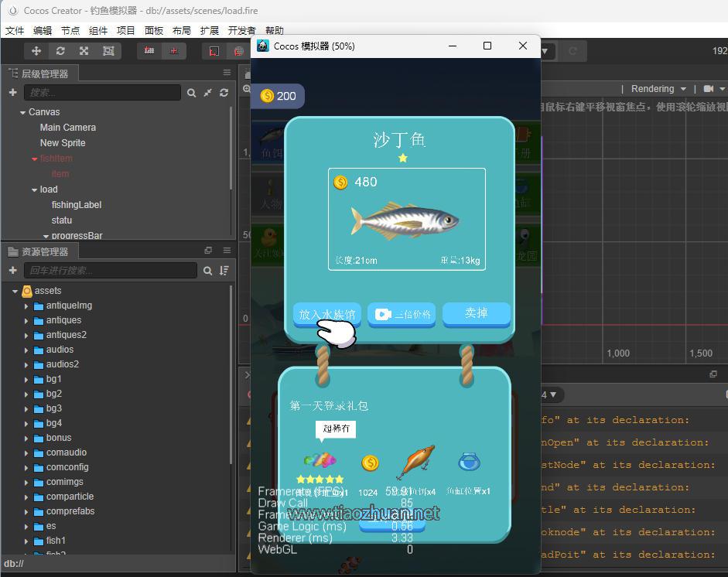The image size is (728, 577).
Task: Select the Main Camera node
Action: 68,127
